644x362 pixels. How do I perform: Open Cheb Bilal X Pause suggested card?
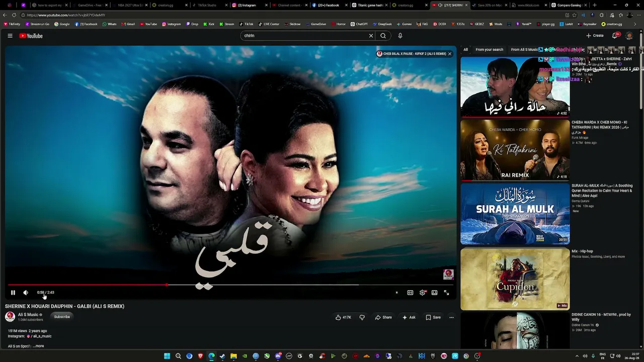[x=412, y=54]
